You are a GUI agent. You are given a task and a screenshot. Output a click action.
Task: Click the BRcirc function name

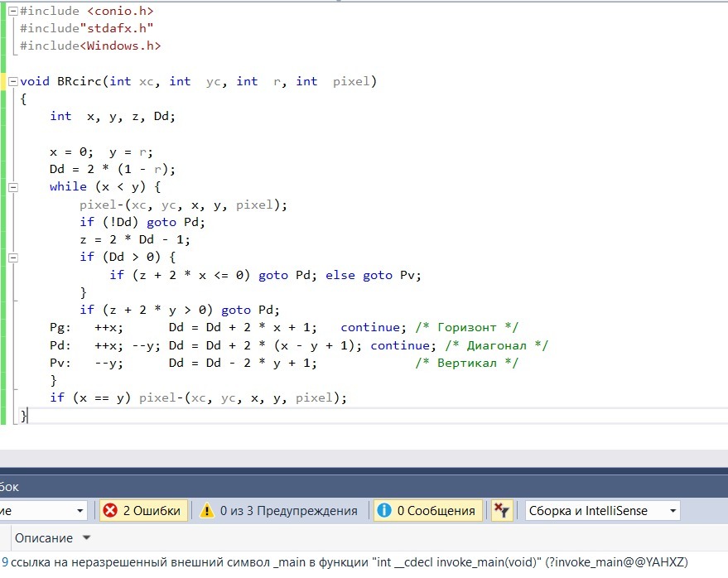[x=80, y=82]
